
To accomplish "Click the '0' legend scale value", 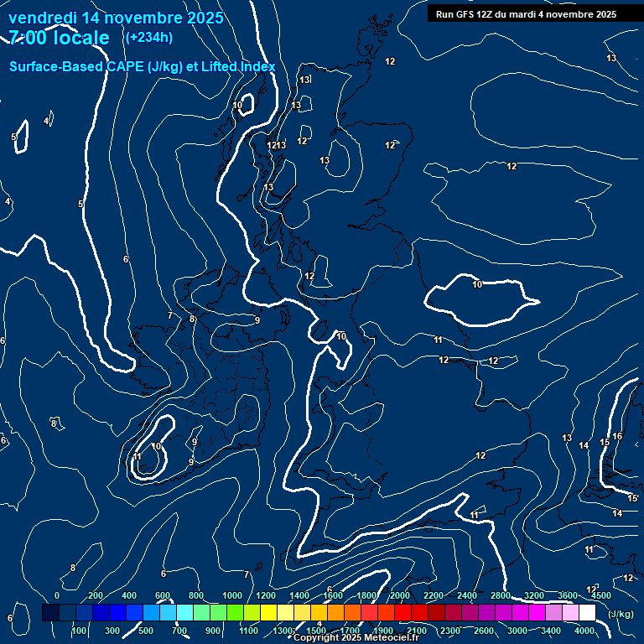I will [x=57, y=595].
